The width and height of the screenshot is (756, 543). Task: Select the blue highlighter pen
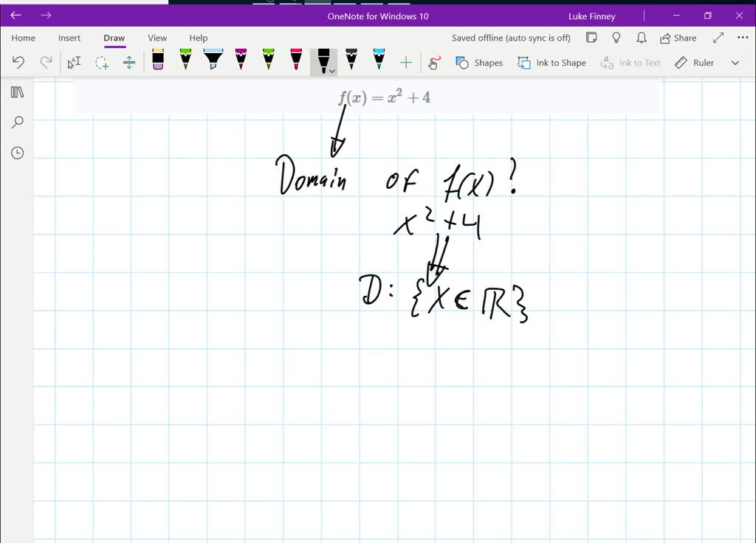(213, 62)
